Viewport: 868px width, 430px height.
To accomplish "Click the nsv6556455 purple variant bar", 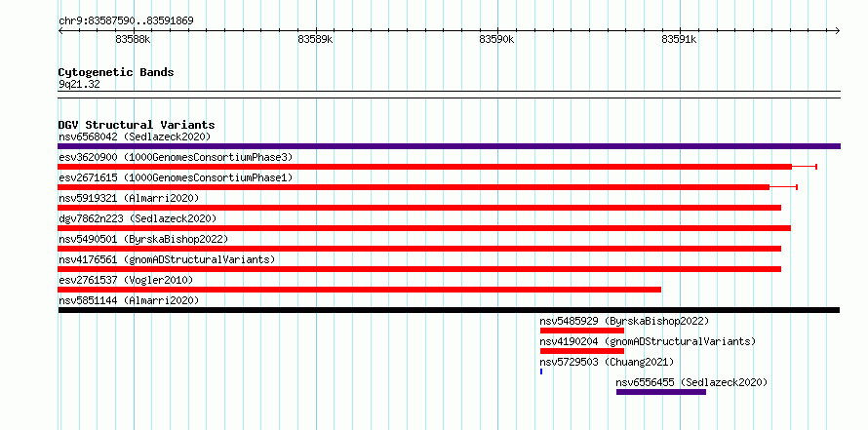I will point(661,392).
